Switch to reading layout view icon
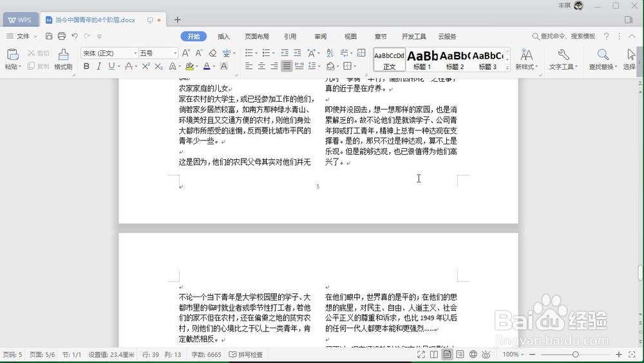 pos(433,355)
